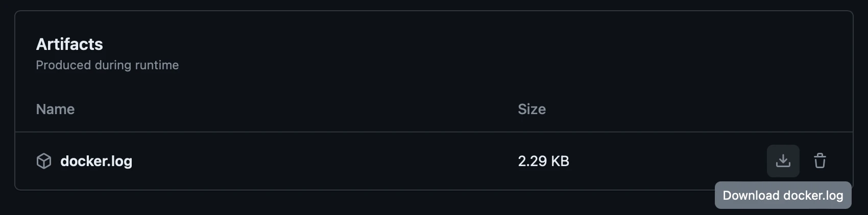The image size is (868, 215).
Task: Click the package cube icon beside docker.log
Action: pos(44,161)
